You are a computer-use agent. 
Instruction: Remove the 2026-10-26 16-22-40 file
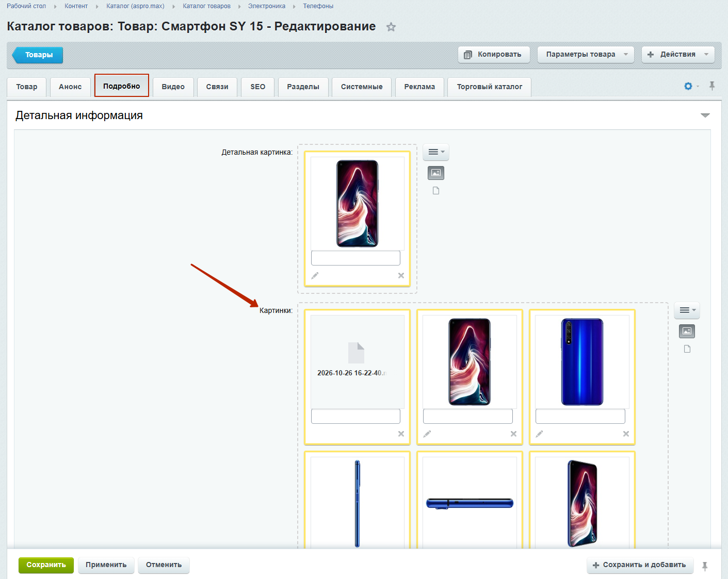(401, 434)
